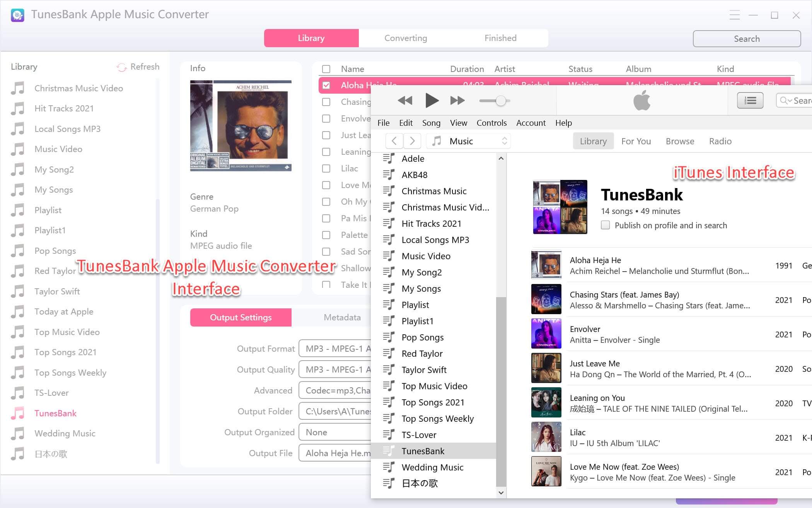Open the iTunes Music media selector dropdown
The height and width of the screenshot is (508, 812).
coord(468,141)
